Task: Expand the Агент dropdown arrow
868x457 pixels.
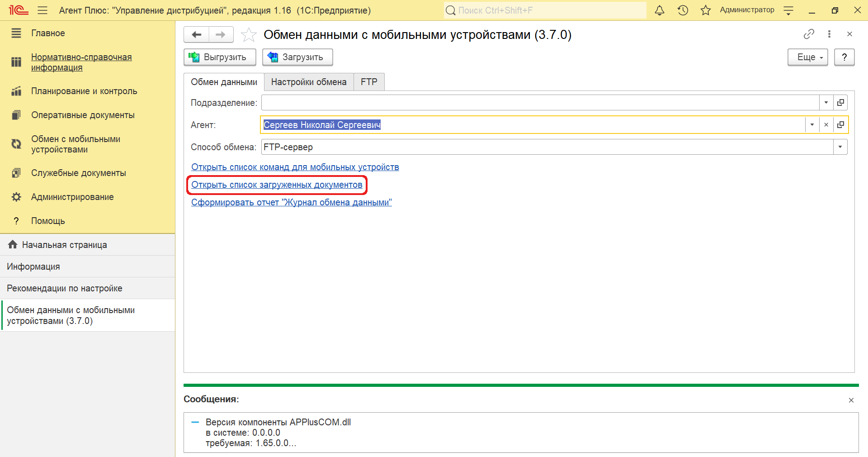Action: click(x=812, y=125)
